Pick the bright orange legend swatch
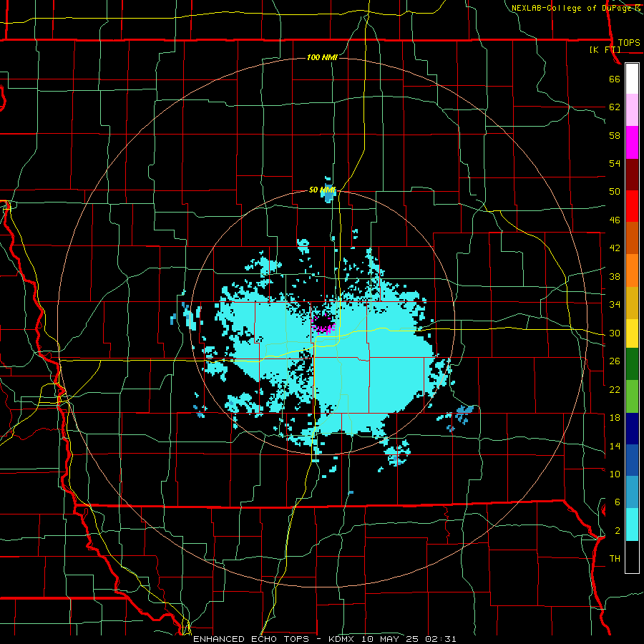Image resolution: width=644 pixels, height=644 pixels. 632,270
